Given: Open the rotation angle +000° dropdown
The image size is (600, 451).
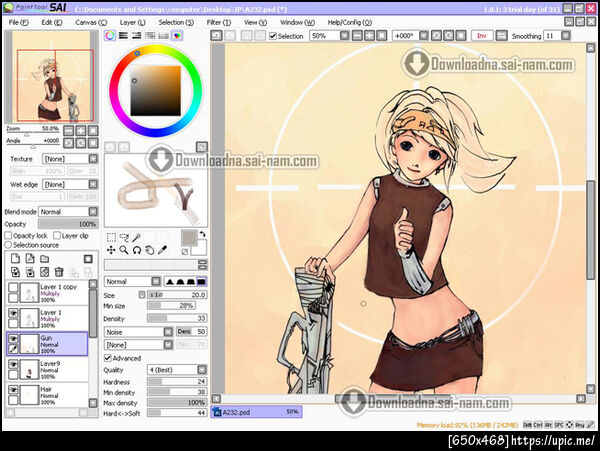Looking at the screenshot, I should (x=423, y=36).
